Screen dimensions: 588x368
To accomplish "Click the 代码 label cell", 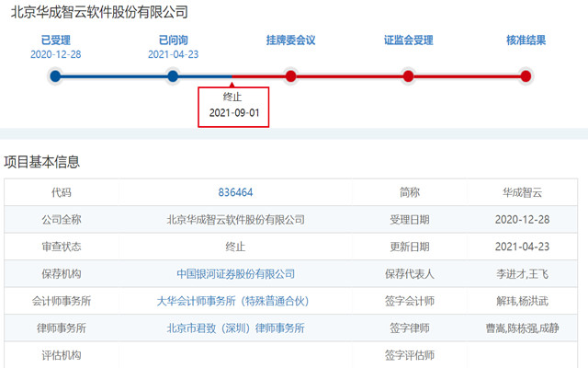I will tap(62, 192).
